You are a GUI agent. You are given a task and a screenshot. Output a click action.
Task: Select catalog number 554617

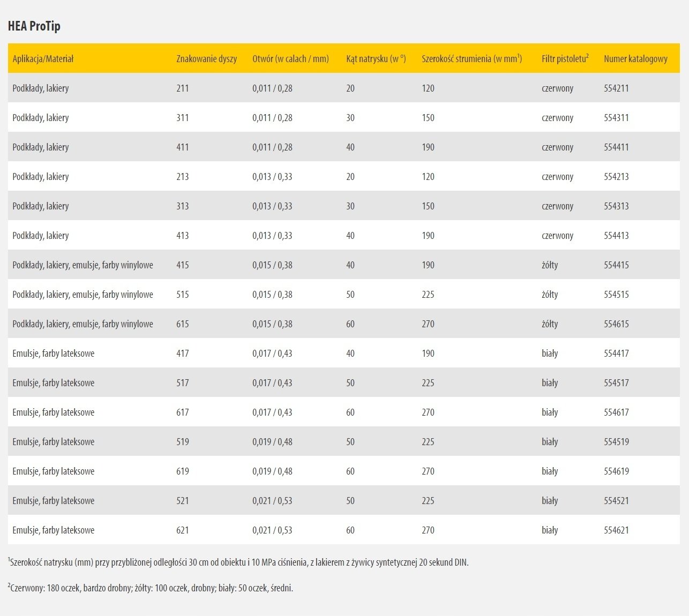coord(616,412)
